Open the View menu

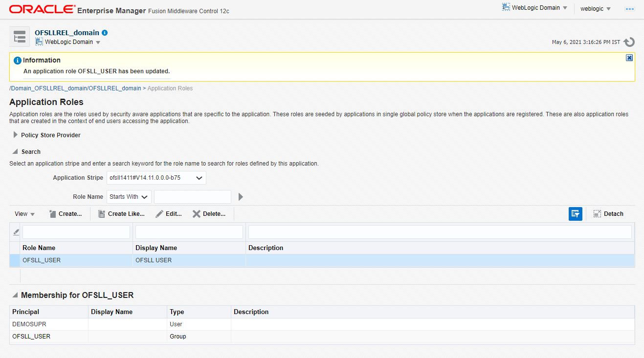(x=24, y=214)
